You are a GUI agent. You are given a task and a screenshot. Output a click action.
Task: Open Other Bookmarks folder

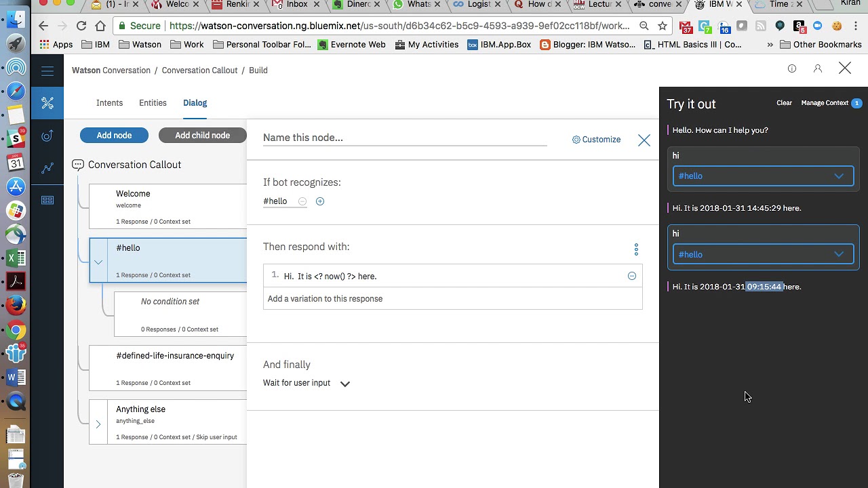click(821, 45)
